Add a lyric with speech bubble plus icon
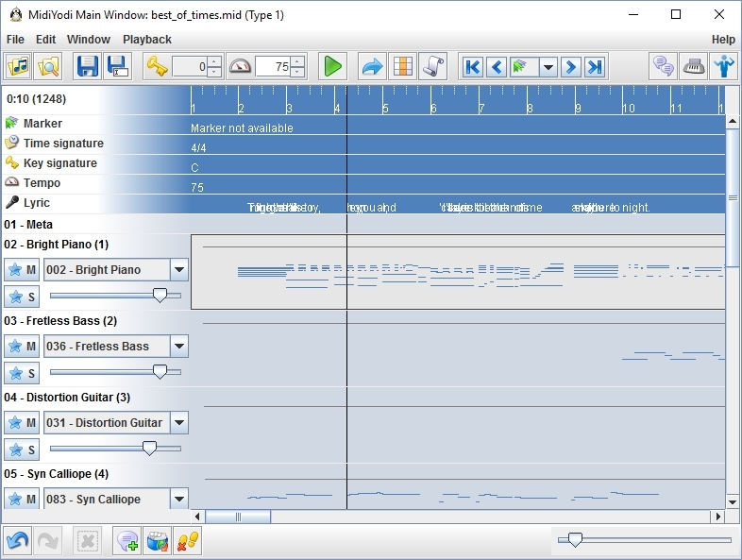Viewport: 742px width, 560px height. click(x=126, y=540)
